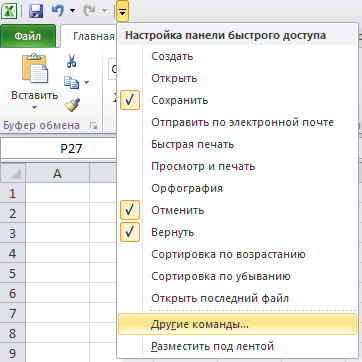Click the Cut scissors icon
Screen dimensions: 362x362
[71, 61]
